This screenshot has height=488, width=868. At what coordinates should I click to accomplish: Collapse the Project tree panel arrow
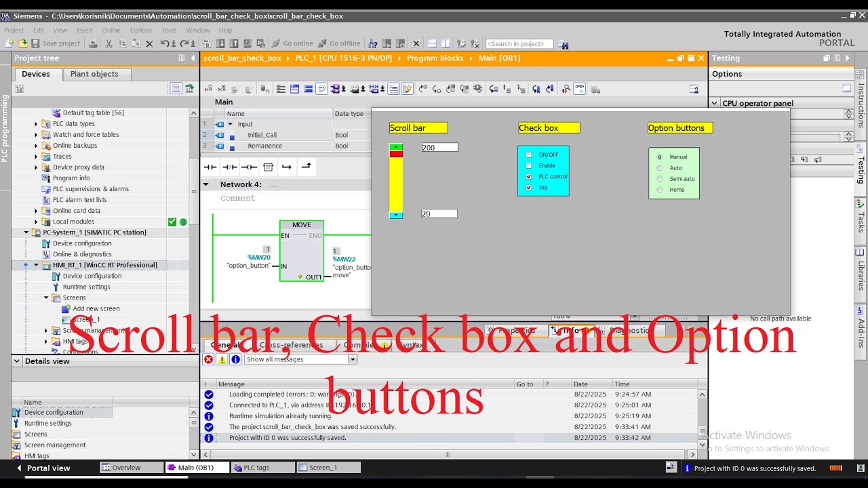tap(193, 58)
